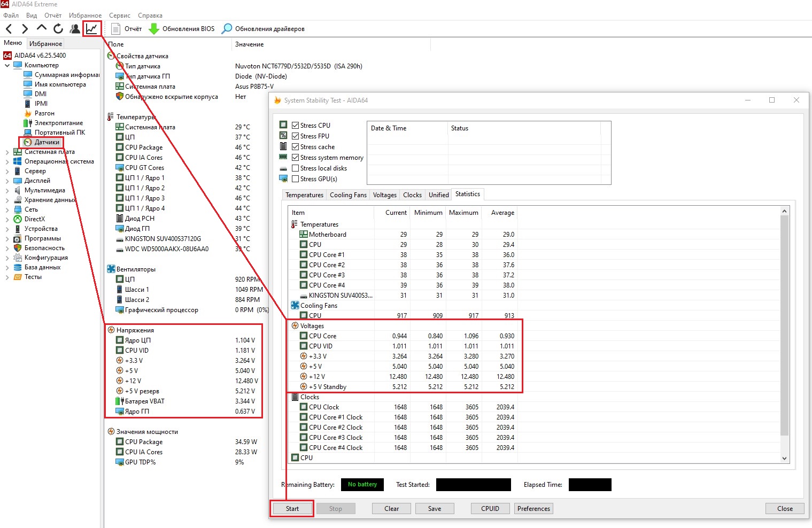Click the DirectX Xbox-style icon
Viewport: 812px width, 528px height.
[x=18, y=219]
